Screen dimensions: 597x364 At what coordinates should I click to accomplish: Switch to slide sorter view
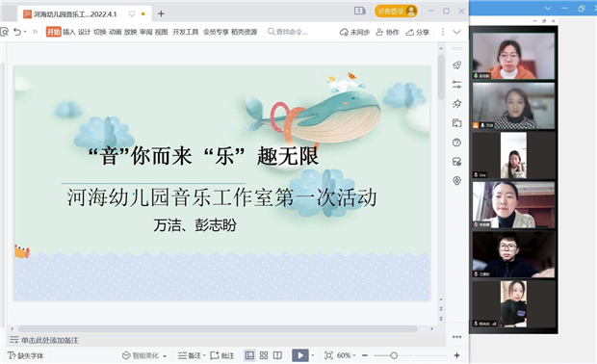264,355
